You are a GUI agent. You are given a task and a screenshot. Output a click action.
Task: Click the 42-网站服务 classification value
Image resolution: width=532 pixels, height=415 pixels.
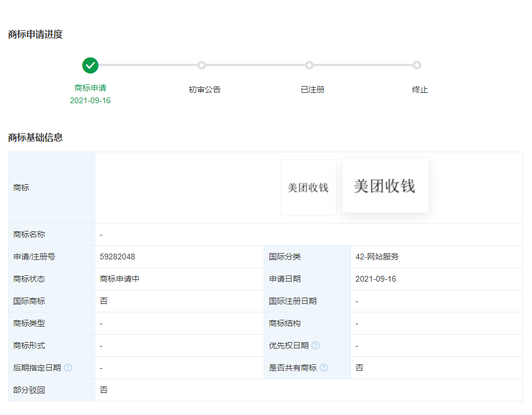click(x=377, y=257)
